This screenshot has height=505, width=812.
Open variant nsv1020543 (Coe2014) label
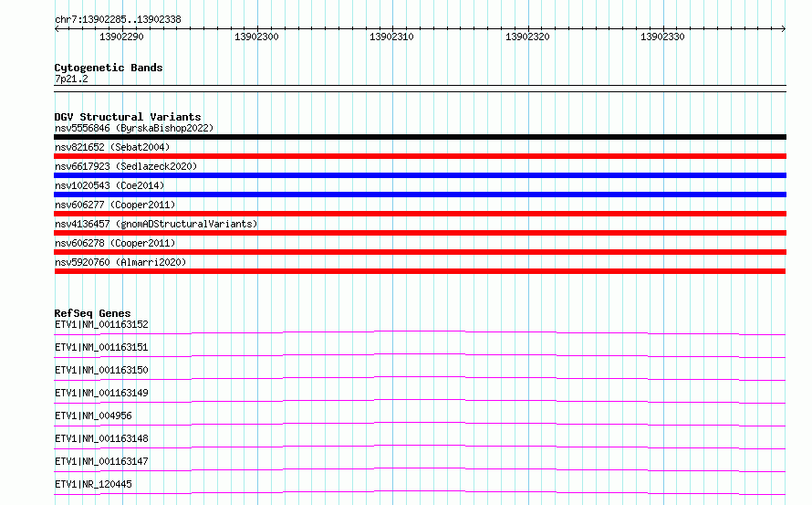(109, 185)
